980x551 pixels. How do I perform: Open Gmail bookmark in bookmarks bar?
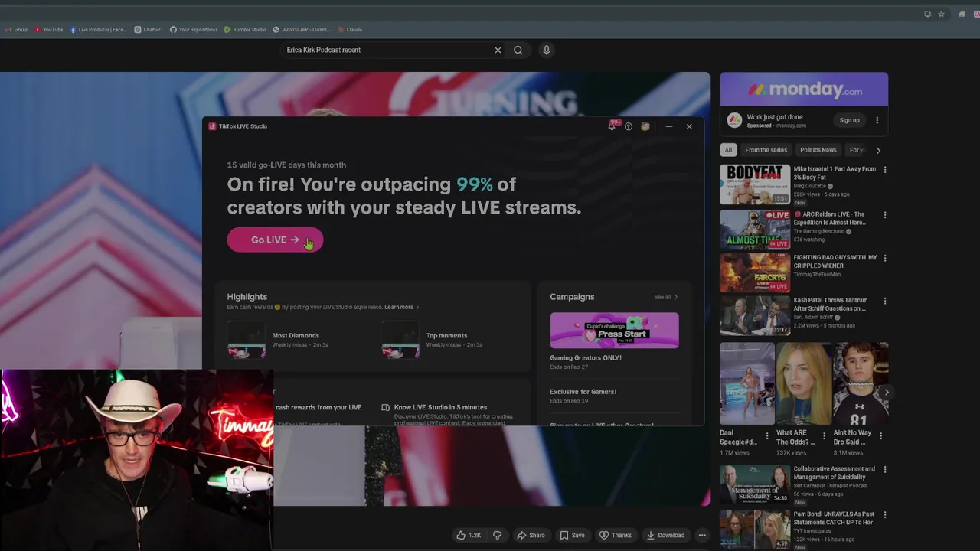click(x=16, y=30)
